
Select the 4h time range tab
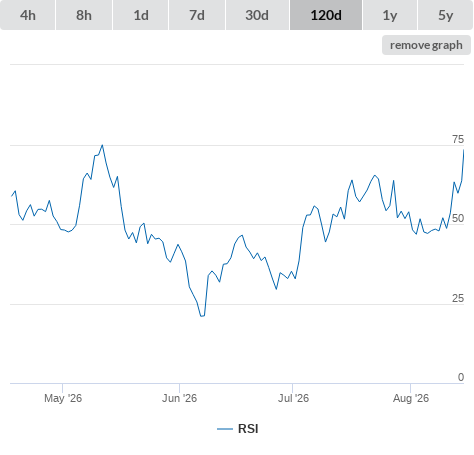[28, 15]
